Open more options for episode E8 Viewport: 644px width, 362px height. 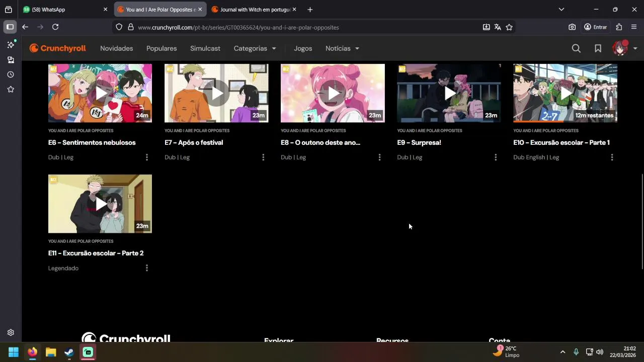pyautogui.click(x=379, y=157)
